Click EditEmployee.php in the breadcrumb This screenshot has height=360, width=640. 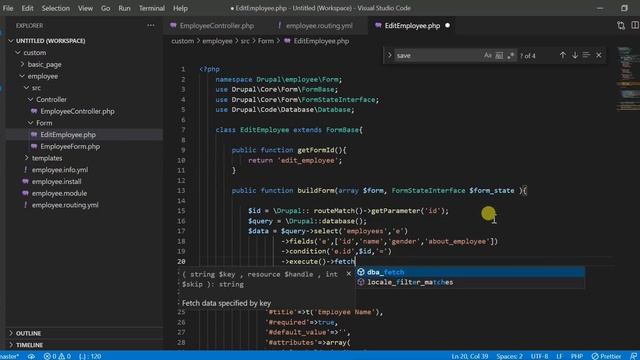click(321, 41)
